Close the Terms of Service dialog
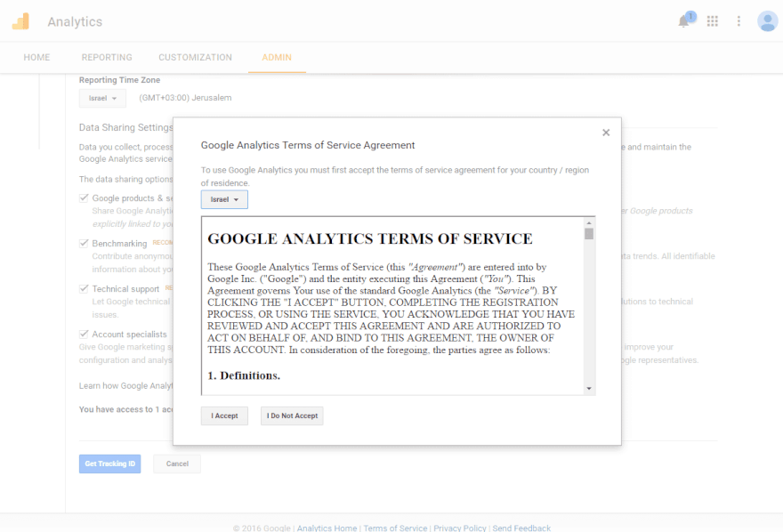 coord(606,133)
